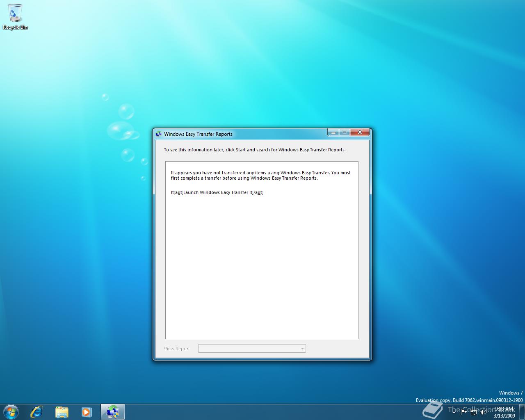Click the network tray icon

tap(474, 412)
